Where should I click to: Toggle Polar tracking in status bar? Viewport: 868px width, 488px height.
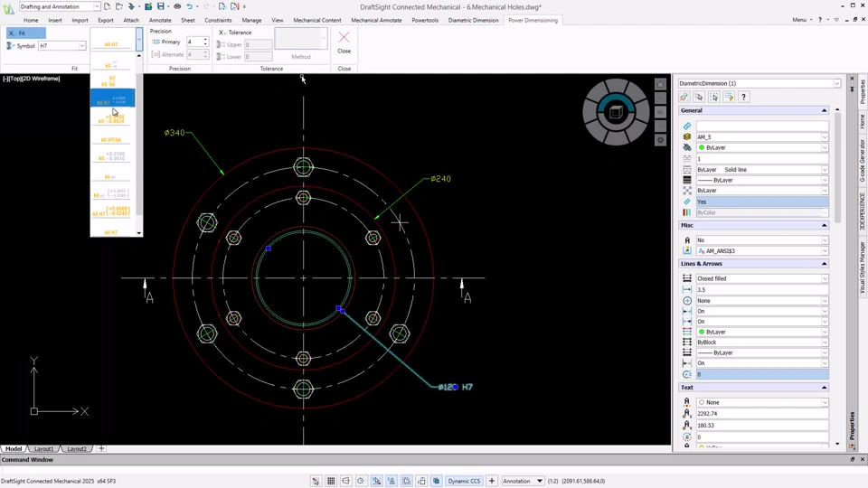click(x=361, y=481)
